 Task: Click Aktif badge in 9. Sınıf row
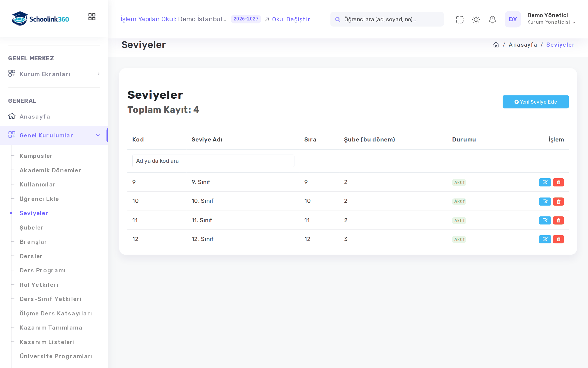[459, 182]
